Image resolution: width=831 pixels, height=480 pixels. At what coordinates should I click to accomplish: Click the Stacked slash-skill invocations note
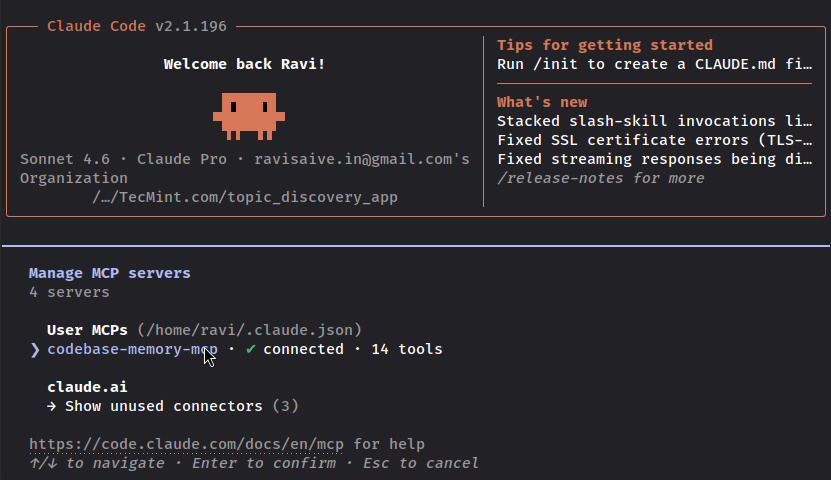pos(654,121)
